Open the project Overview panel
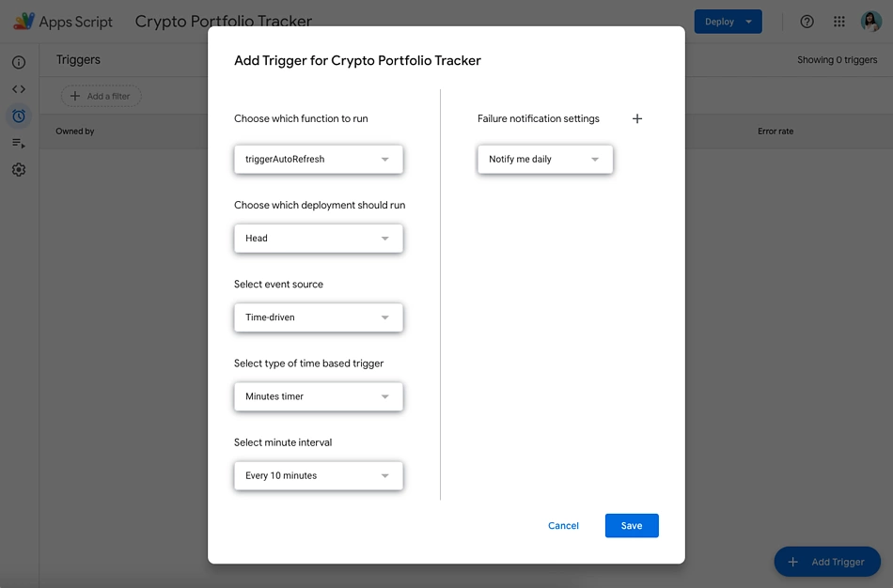This screenshot has height=588, width=893. coord(18,61)
